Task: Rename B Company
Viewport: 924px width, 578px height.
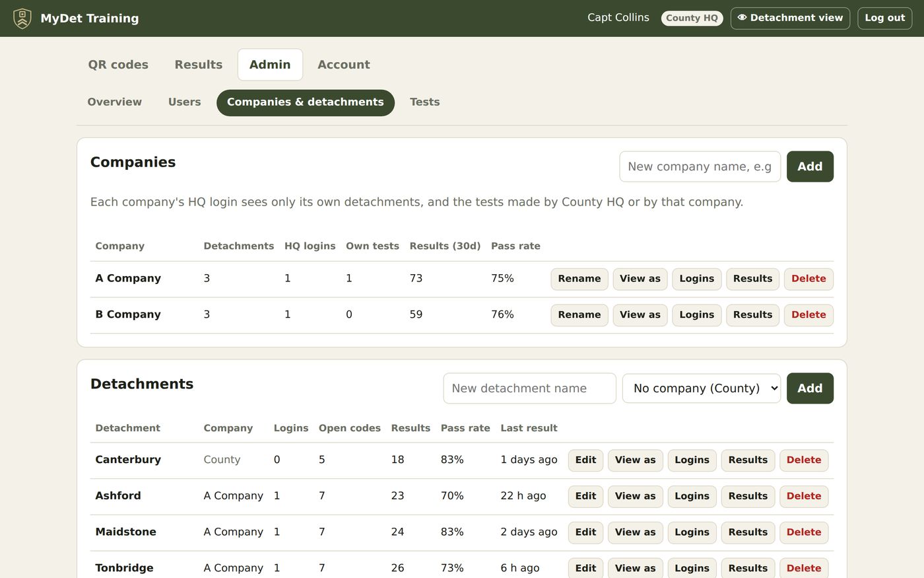Action: tap(579, 315)
